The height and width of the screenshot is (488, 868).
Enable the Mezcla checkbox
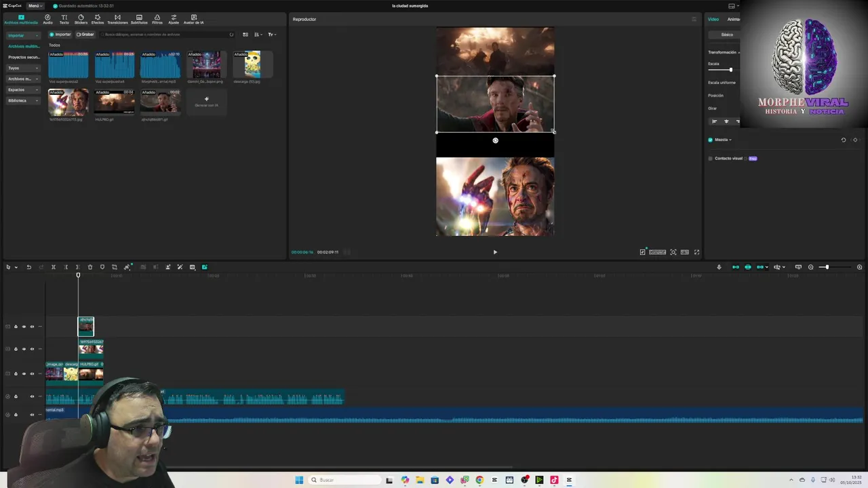710,140
